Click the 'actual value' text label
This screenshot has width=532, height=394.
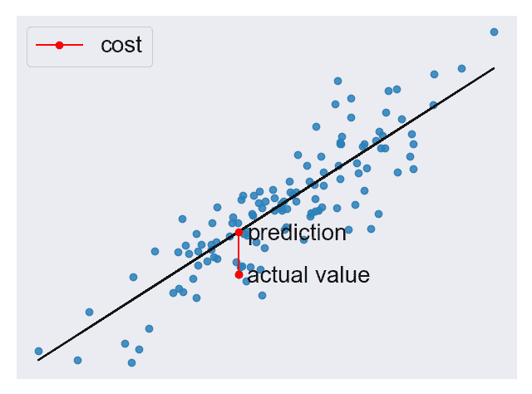tap(308, 275)
